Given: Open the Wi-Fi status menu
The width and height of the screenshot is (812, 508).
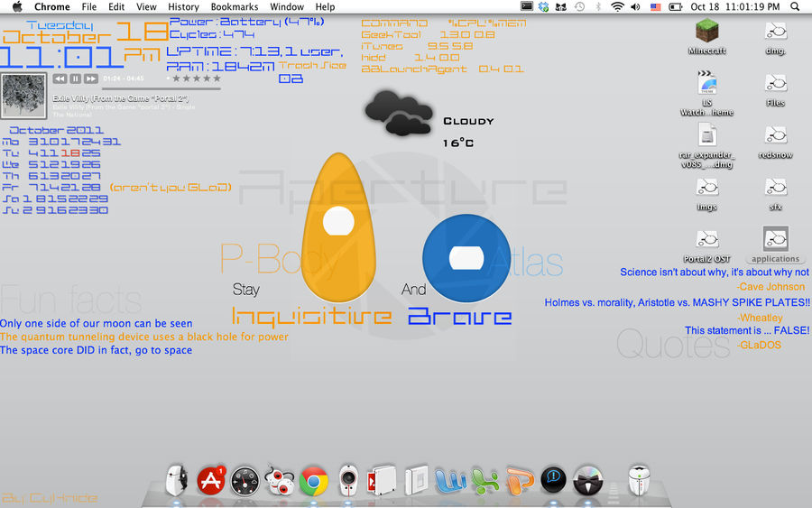Looking at the screenshot, I should [617, 6].
